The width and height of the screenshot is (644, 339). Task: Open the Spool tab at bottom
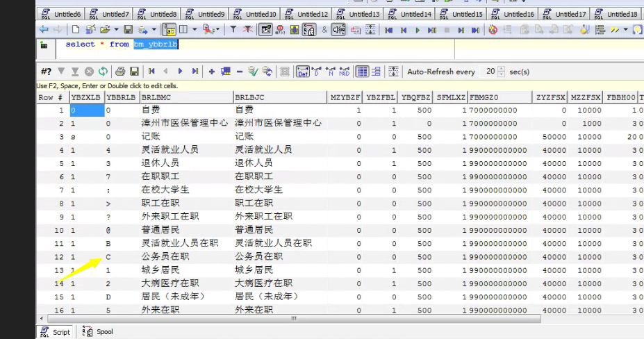pyautogui.click(x=99, y=332)
